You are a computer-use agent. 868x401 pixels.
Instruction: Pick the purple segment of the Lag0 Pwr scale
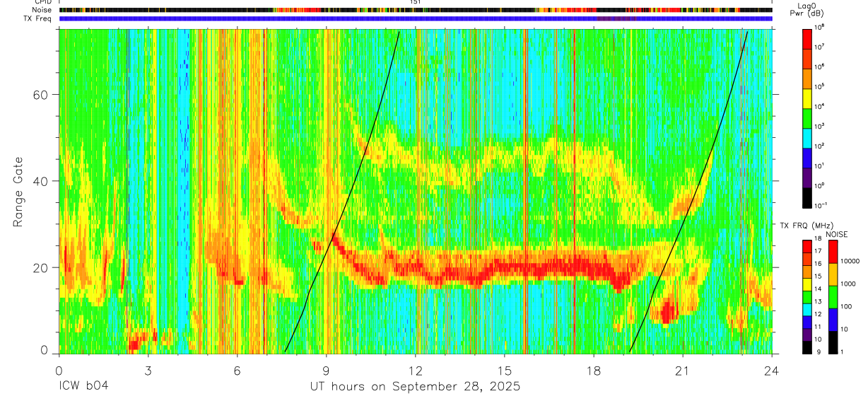807,178
